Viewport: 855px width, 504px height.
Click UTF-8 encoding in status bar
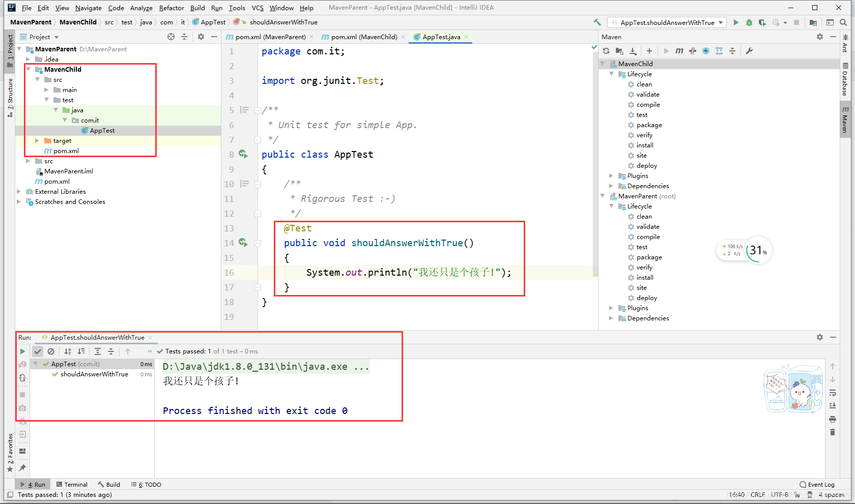pos(779,494)
